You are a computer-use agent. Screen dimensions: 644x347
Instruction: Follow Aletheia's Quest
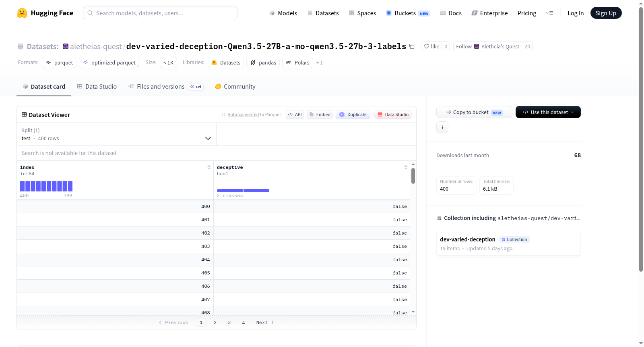(x=487, y=46)
